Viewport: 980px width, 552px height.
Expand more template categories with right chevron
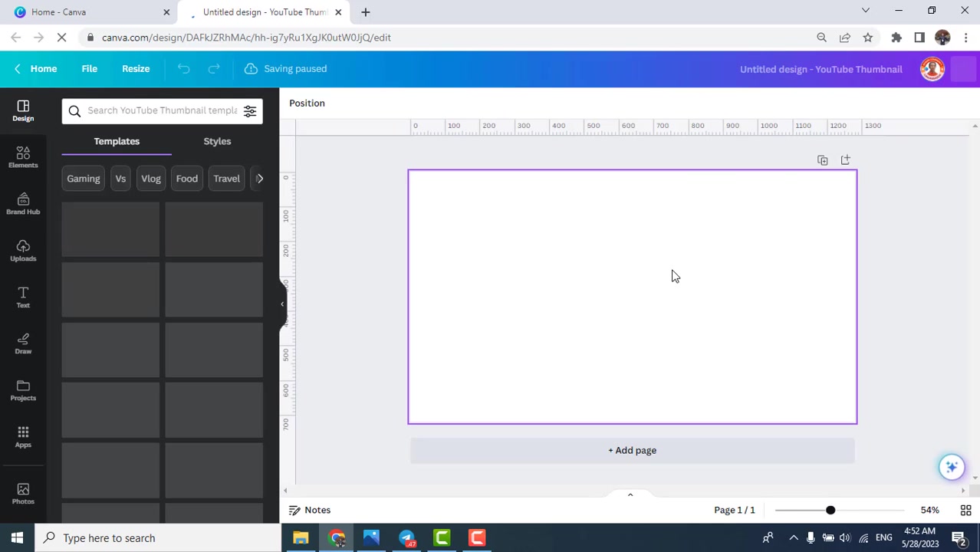[x=260, y=178]
